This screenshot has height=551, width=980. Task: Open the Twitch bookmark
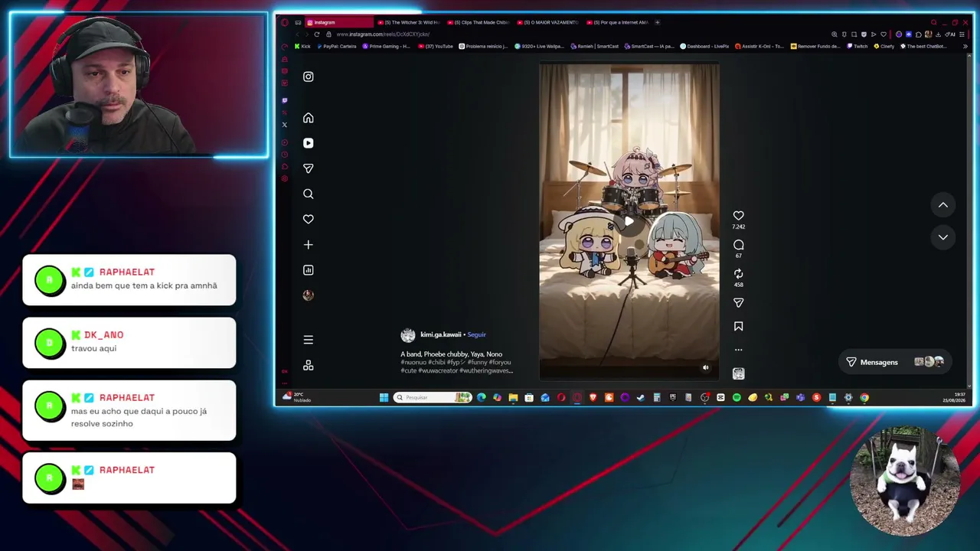pos(857,46)
